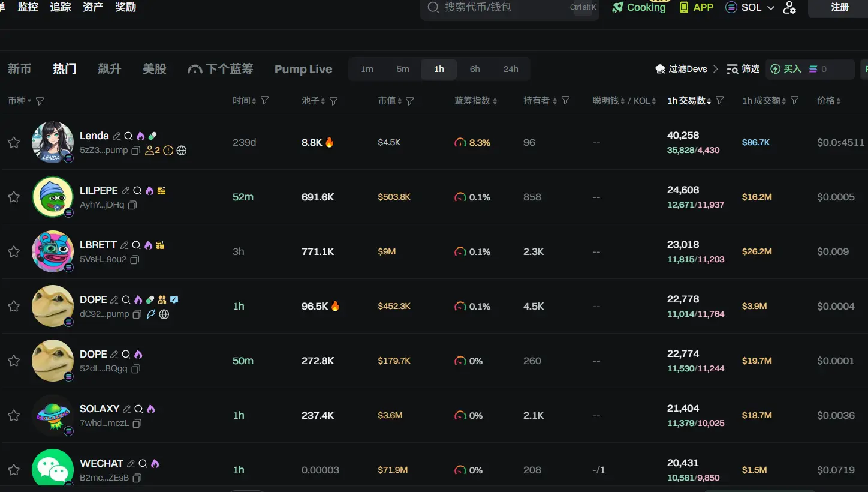Select the 5m timeframe

403,69
